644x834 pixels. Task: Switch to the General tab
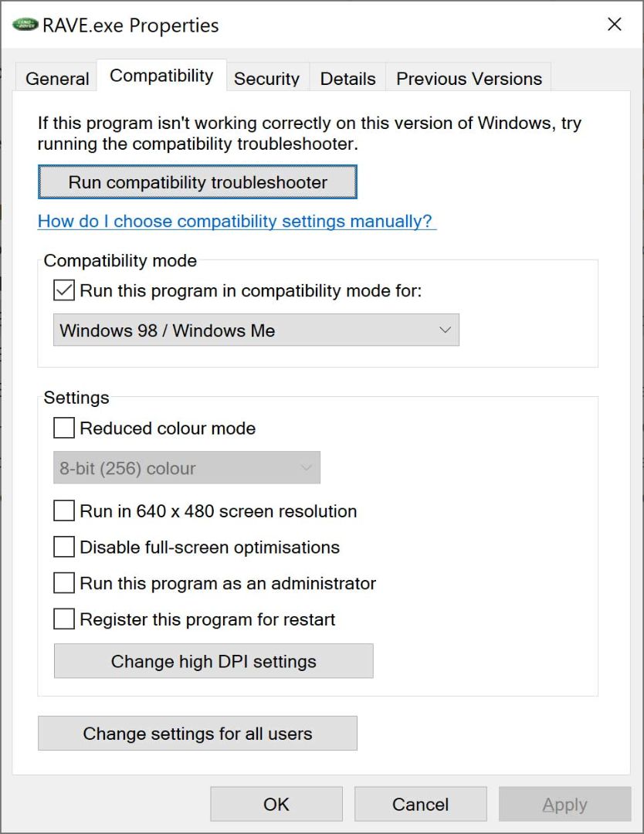coord(57,78)
